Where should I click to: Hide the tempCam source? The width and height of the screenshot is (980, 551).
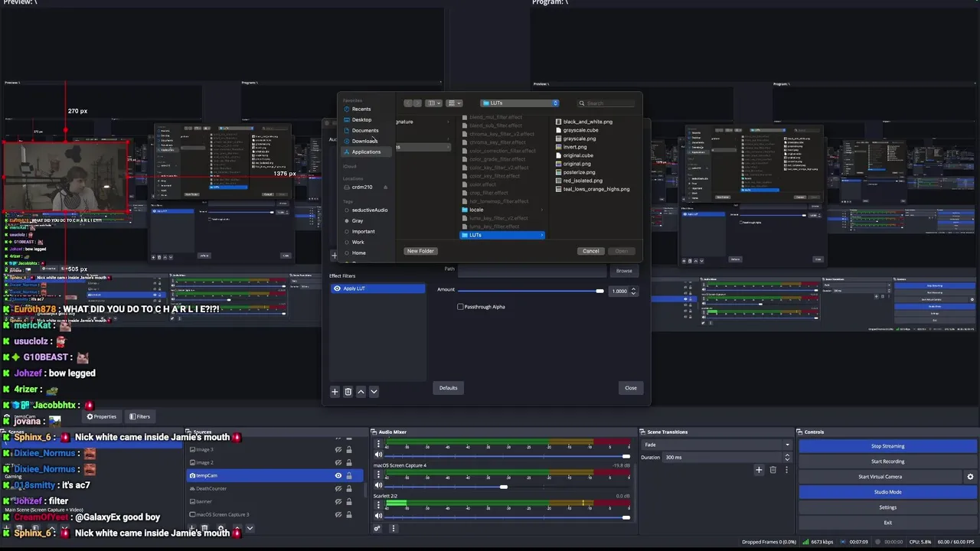coord(338,475)
